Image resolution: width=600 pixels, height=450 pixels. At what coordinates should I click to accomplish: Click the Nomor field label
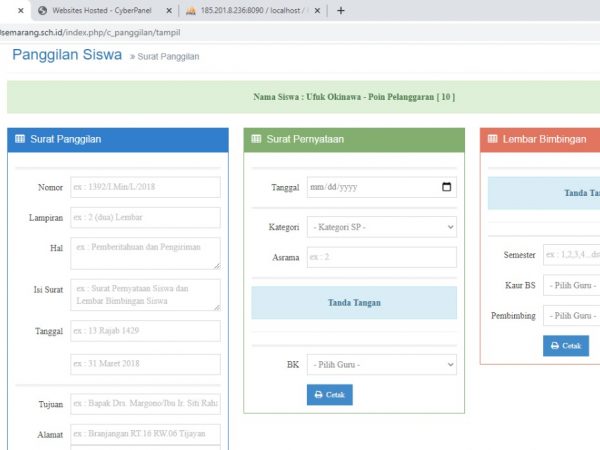coord(51,188)
